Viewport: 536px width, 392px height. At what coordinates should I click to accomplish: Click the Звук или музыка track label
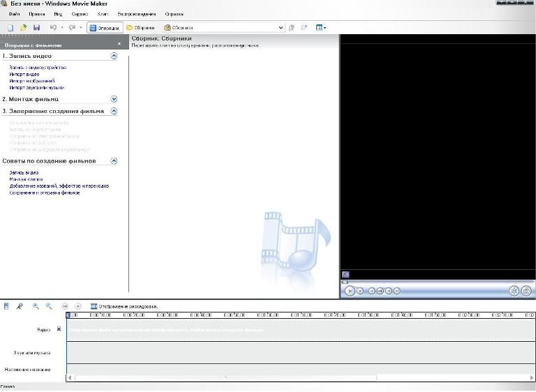[32, 353]
